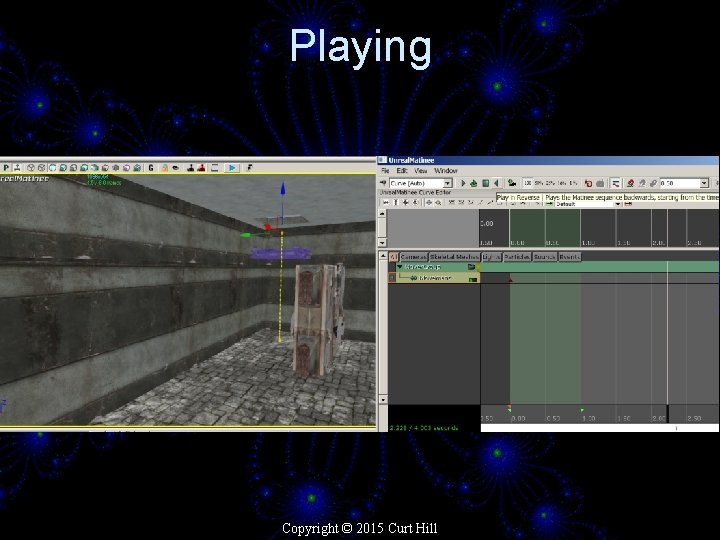
Task: Click the folder icon on the group row
Action: [x=472, y=267]
